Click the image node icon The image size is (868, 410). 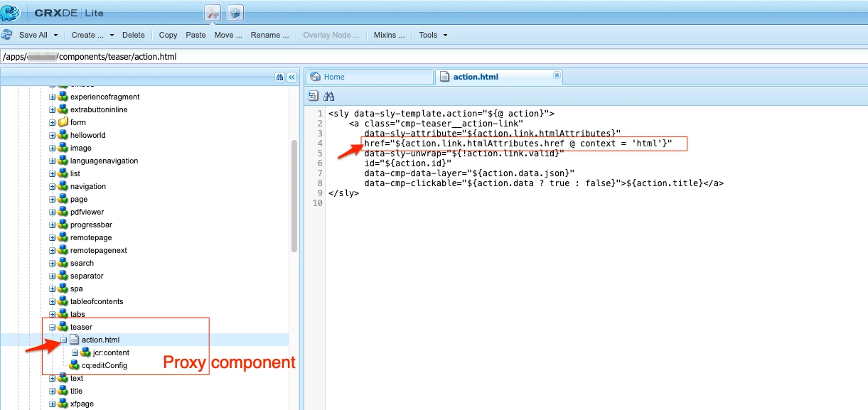tap(63, 148)
